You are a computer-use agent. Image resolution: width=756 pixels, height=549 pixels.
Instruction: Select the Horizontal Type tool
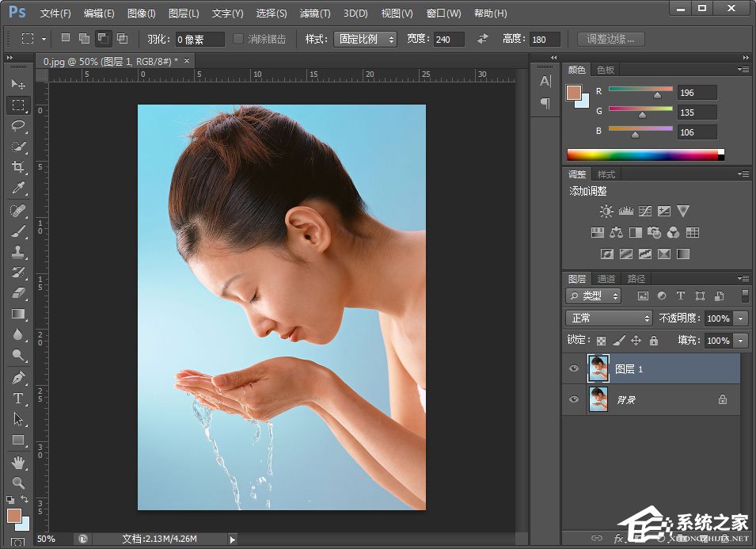tap(18, 398)
